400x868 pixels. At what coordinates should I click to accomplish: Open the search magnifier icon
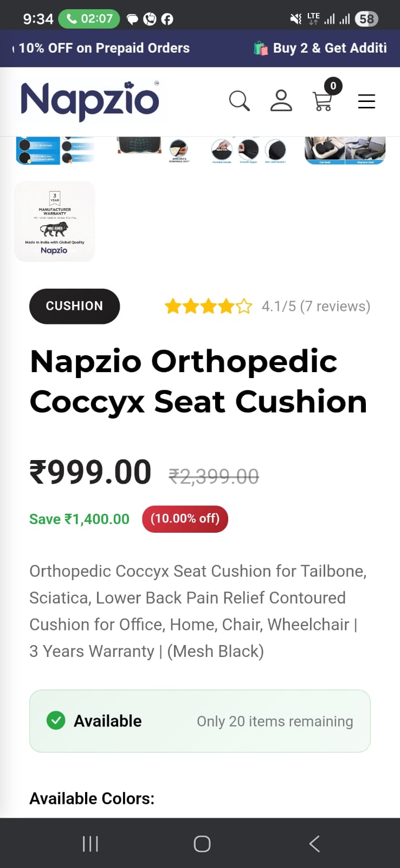point(239,101)
